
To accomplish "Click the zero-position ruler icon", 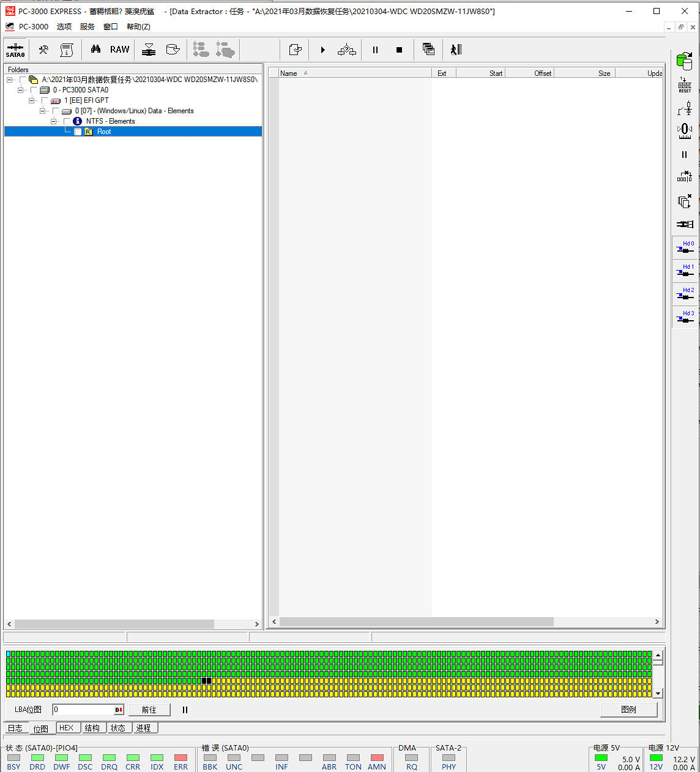I will tap(685, 131).
